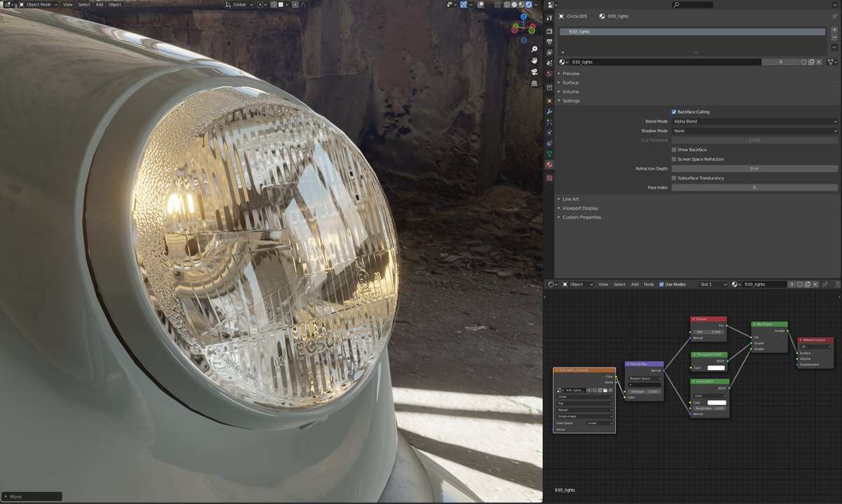Screen dimensions: 842x504
Task: Open the node editor Node menu
Action: pyautogui.click(x=649, y=284)
